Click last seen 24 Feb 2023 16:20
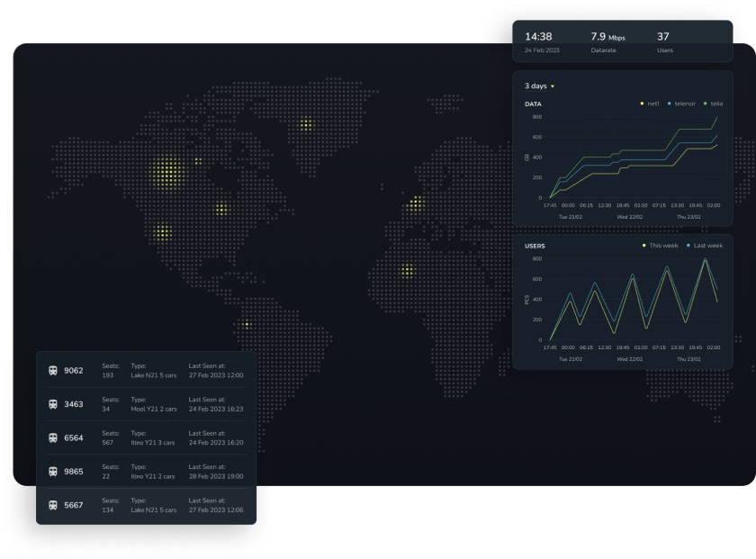Screen dimensions: 756x559 click(216, 443)
